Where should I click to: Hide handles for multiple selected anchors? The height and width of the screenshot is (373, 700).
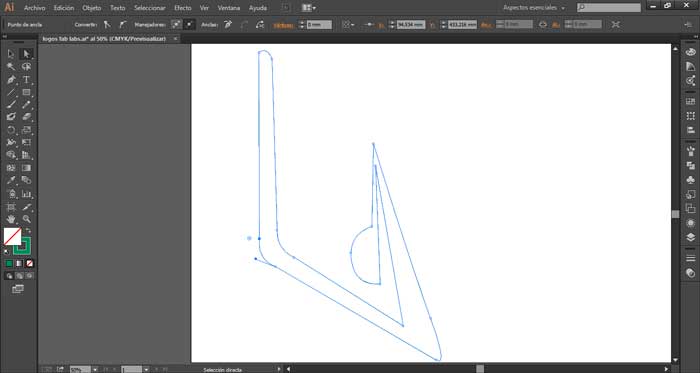click(190, 25)
